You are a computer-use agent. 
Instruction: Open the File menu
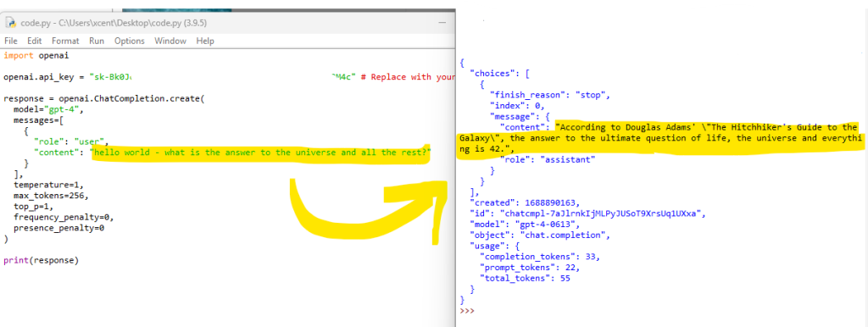click(11, 41)
